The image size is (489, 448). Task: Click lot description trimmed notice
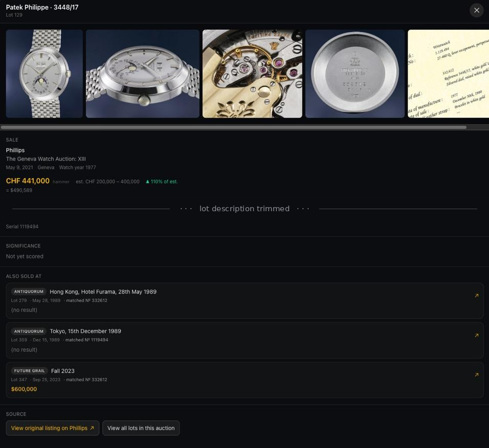click(244, 209)
